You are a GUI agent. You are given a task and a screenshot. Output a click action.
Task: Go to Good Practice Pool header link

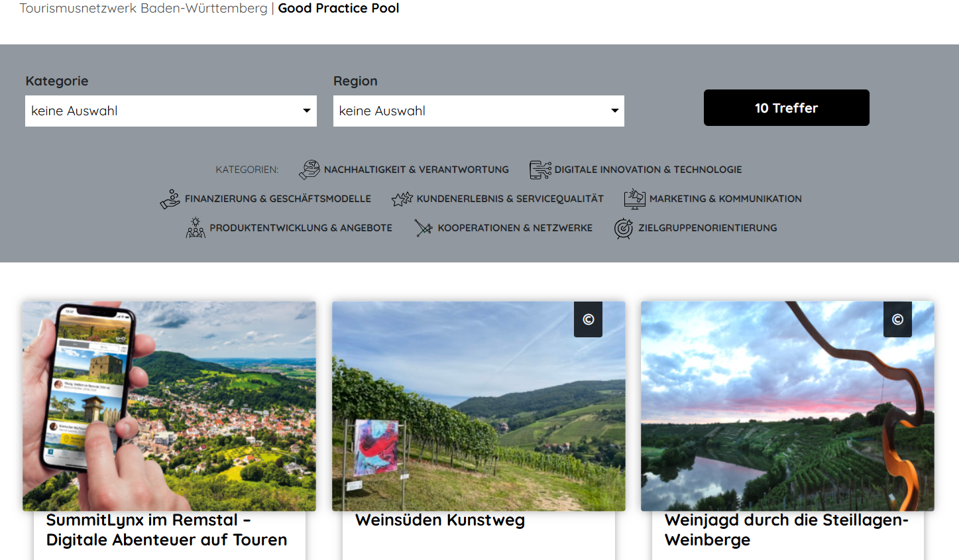[x=338, y=9]
